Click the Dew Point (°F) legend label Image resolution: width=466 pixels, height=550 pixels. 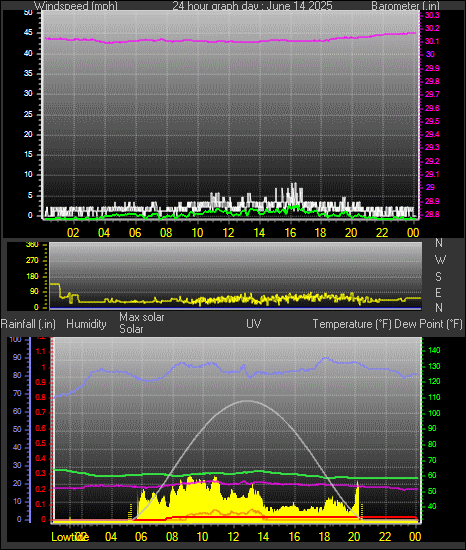coord(428,324)
